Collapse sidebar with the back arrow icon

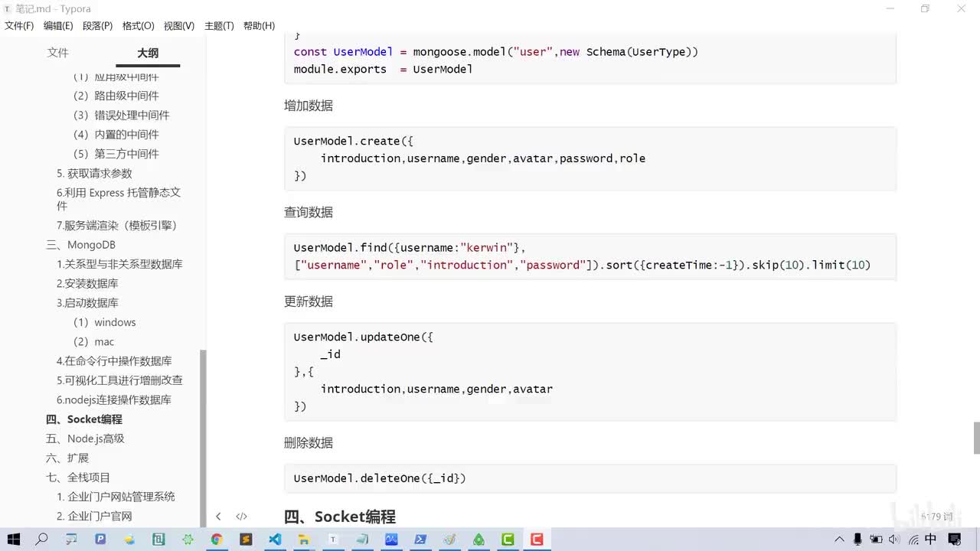218,517
